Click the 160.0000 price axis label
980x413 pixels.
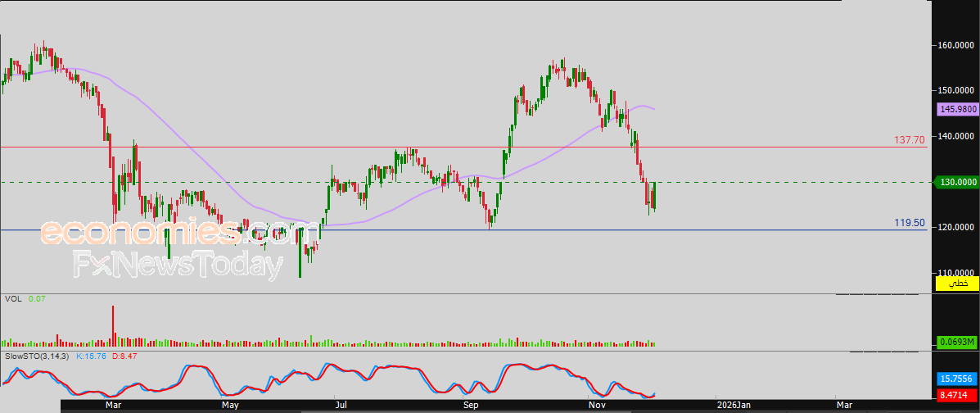(x=956, y=46)
